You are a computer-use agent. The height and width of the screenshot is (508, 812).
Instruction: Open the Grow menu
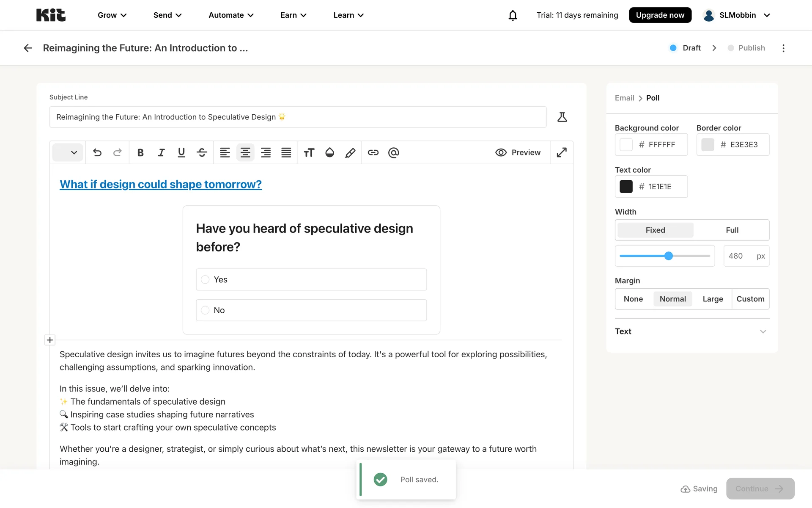click(112, 15)
